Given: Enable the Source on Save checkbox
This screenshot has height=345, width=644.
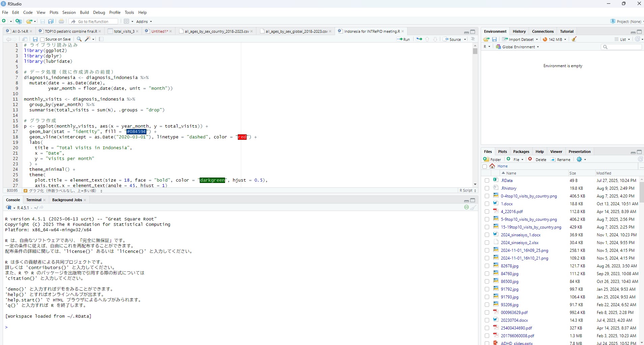Looking at the screenshot, I should (43, 39).
